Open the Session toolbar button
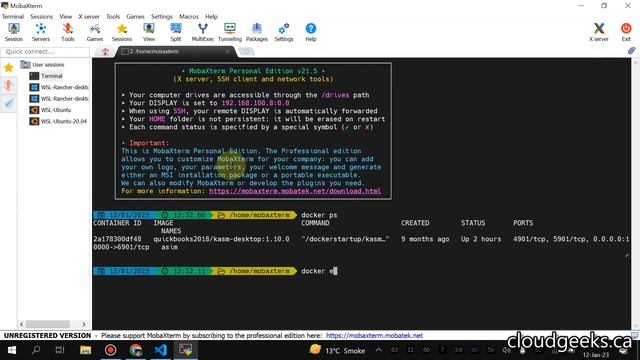 (x=13, y=32)
